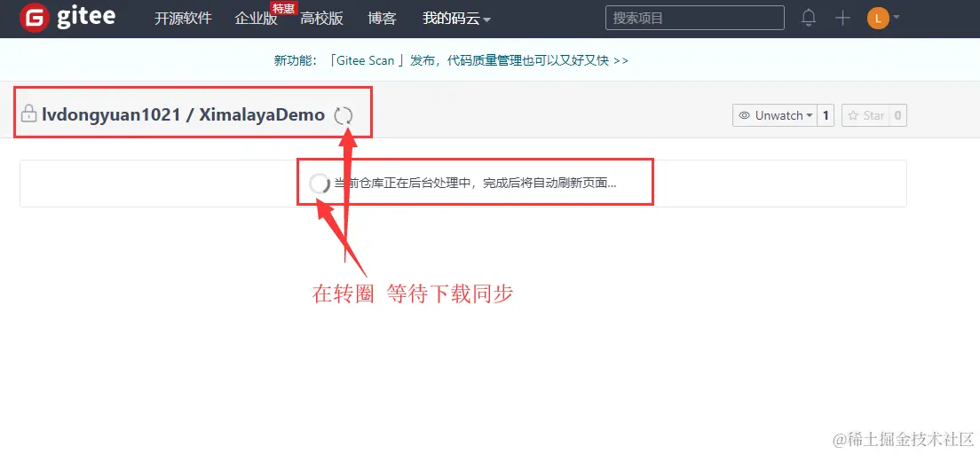Open the user avatar menu
The image size is (980, 454).
click(883, 18)
